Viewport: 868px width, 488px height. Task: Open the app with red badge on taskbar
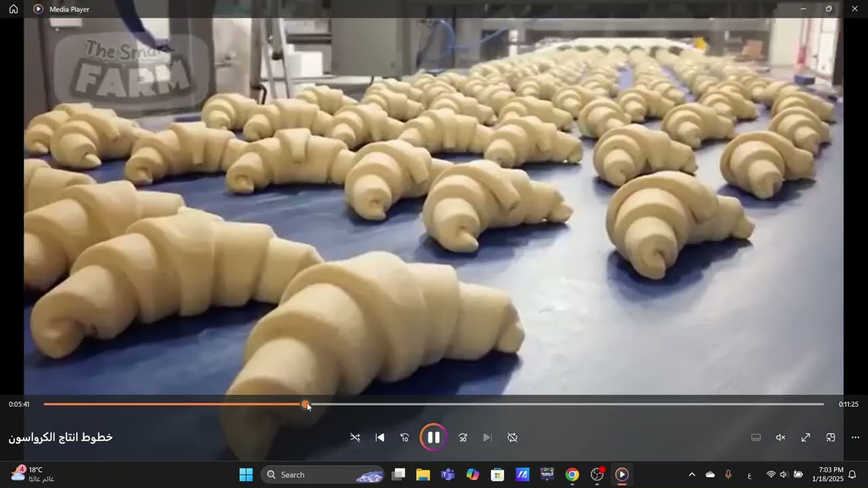click(x=597, y=474)
